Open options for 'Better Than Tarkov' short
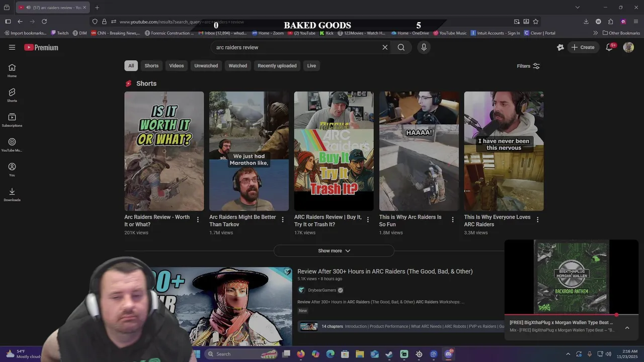The height and width of the screenshot is (362, 644). coord(283,220)
